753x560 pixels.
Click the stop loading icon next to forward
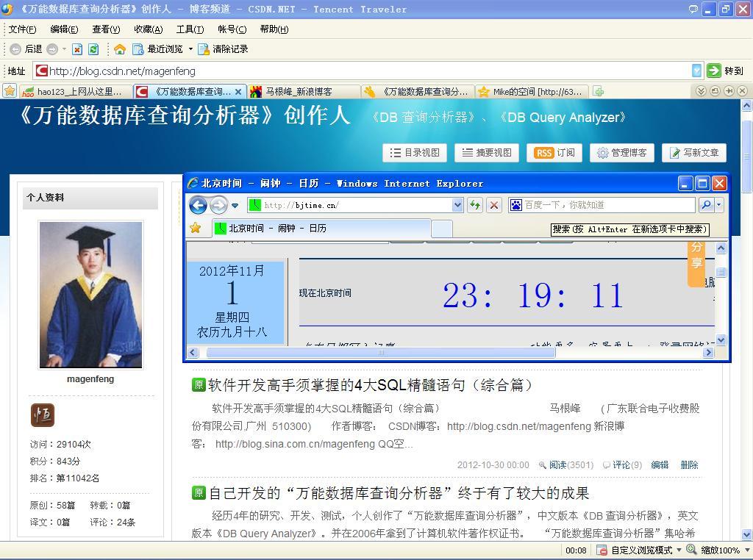[77, 49]
